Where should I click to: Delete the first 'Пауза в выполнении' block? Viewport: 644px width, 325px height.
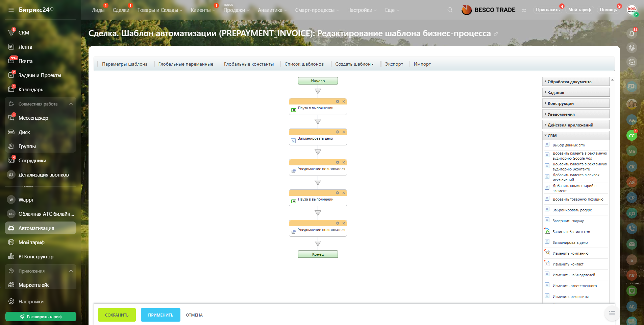[x=344, y=101]
